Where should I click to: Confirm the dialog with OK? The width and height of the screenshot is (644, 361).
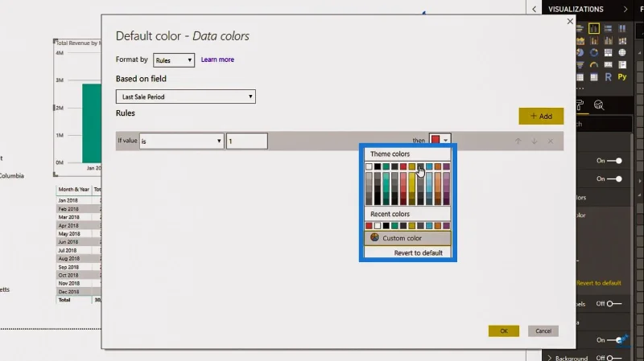[x=504, y=330]
